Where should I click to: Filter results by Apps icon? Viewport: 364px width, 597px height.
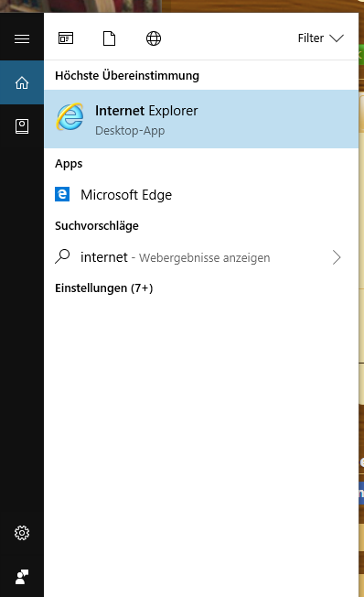pyautogui.click(x=66, y=38)
